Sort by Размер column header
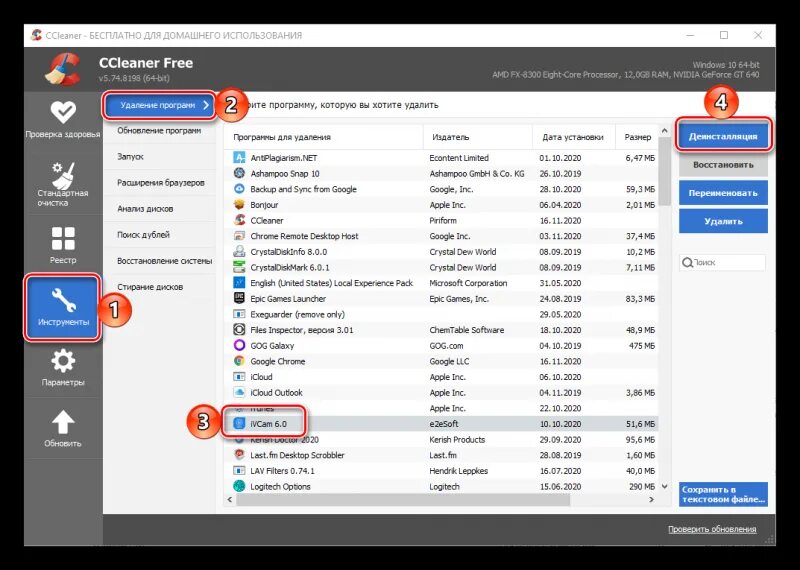Image resolution: width=800 pixels, height=570 pixels. click(637, 137)
